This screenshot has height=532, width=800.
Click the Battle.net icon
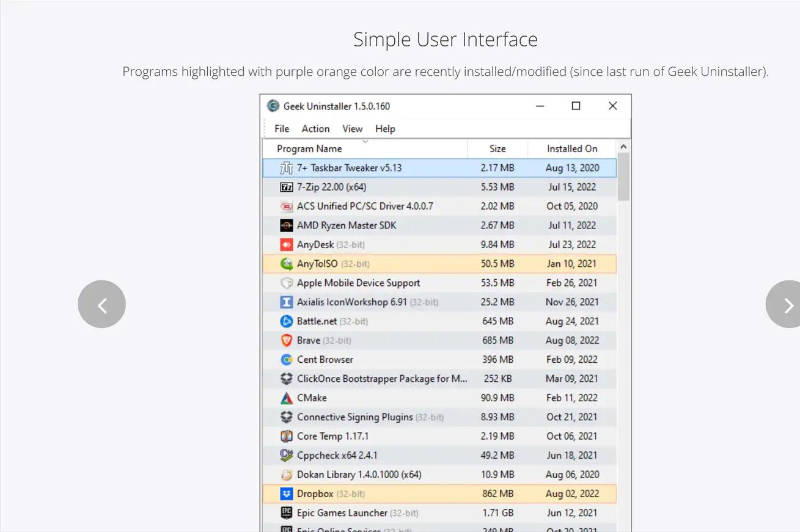[x=286, y=321]
